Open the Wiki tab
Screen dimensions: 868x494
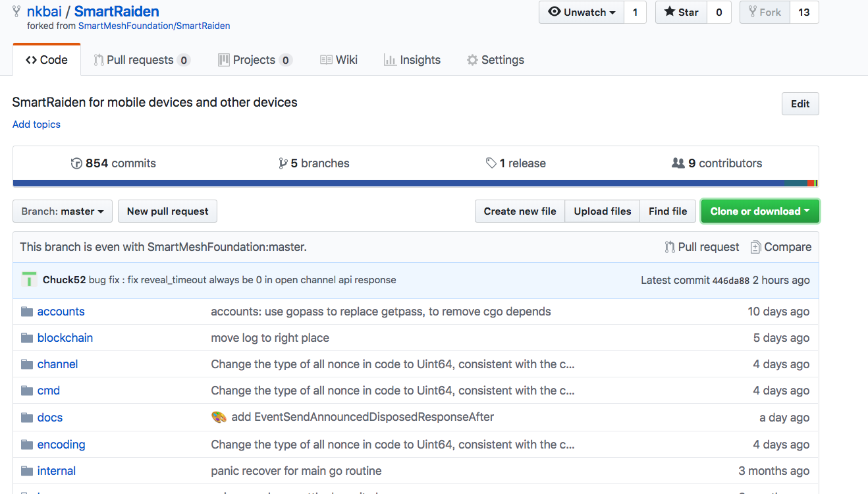pos(339,60)
